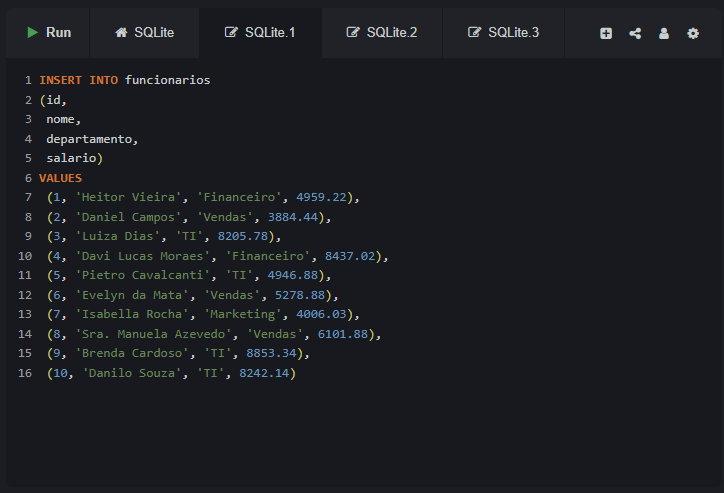Click salary value 8437.02
The width and height of the screenshot is (724, 493).
tap(350, 256)
